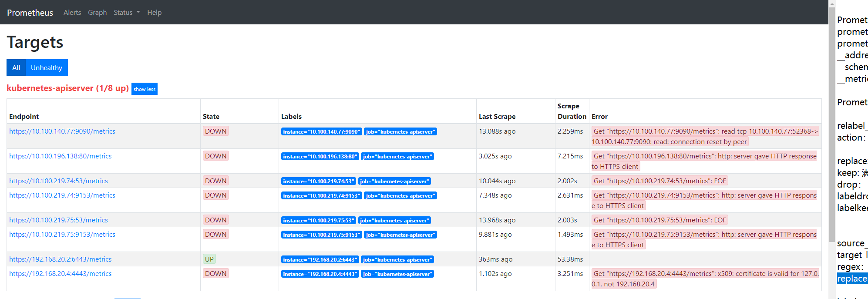868x299 pixels.
Task: Click EOF error for 10.100.219.74:53
Action: [x=660, y=181]
